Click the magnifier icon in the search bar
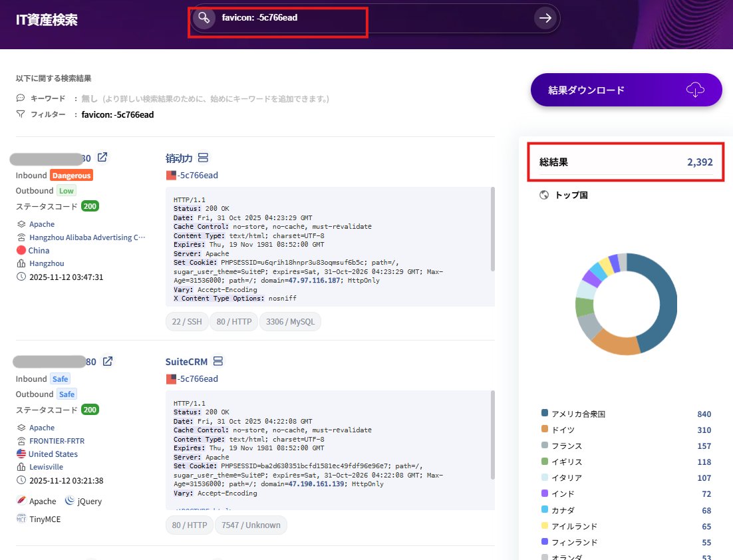 204,19
